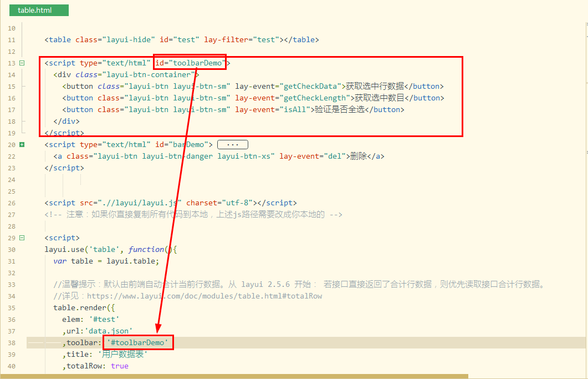Click the closing </div> on line 18
The image size is (588, 379).
pyautogui.click(x=67, y=122)
